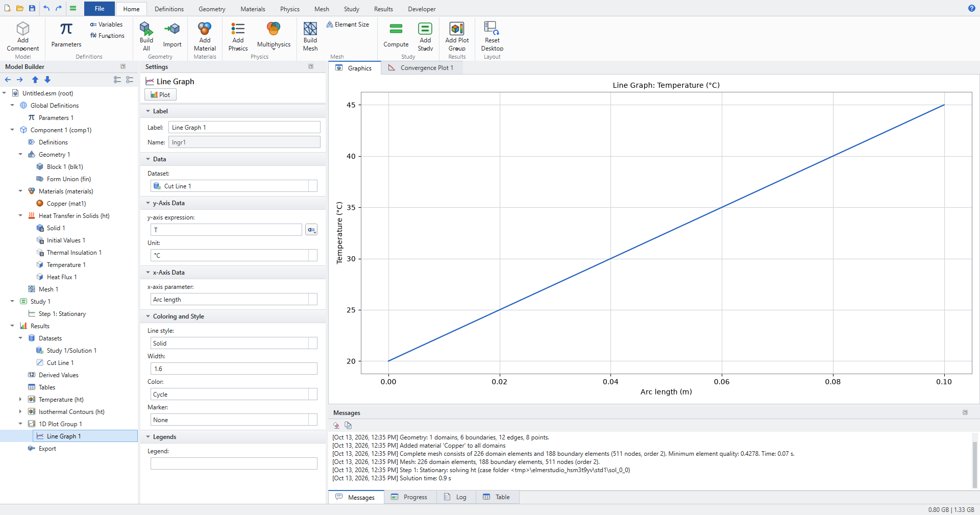This screenshot has width=980, height=515.
Task: Click the Element Size tool
Action: pos(348,24)
